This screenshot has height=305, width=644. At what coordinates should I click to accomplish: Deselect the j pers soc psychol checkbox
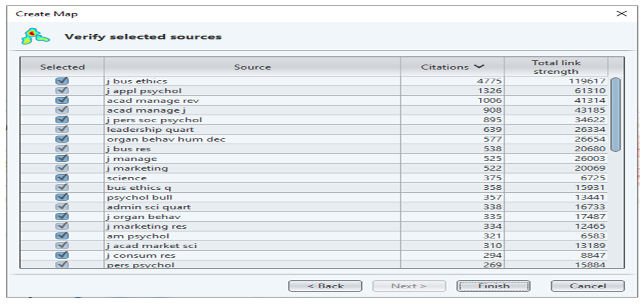[x=62, y=120]
